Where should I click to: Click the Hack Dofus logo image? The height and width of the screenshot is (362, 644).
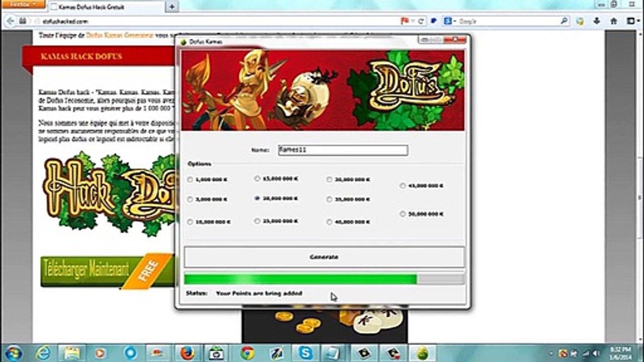click(x=109, y=193)
